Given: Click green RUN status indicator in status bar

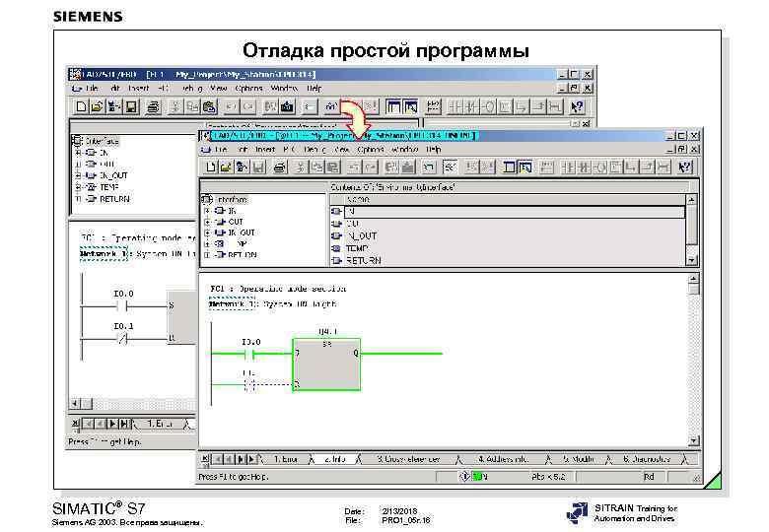Looking at the screenshot, I should click(x=479, y=476).
